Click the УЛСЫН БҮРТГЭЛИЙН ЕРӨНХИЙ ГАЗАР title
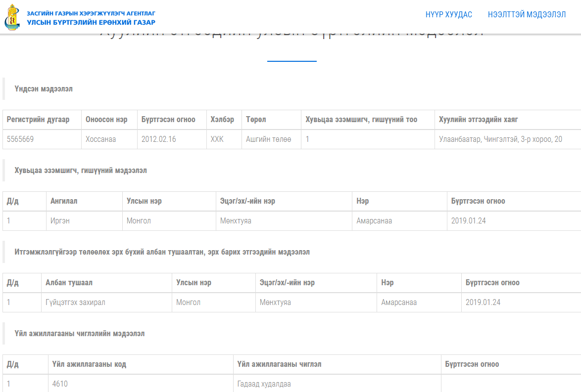The height and width of the screenshot is (392, 581). pos(91,23)
